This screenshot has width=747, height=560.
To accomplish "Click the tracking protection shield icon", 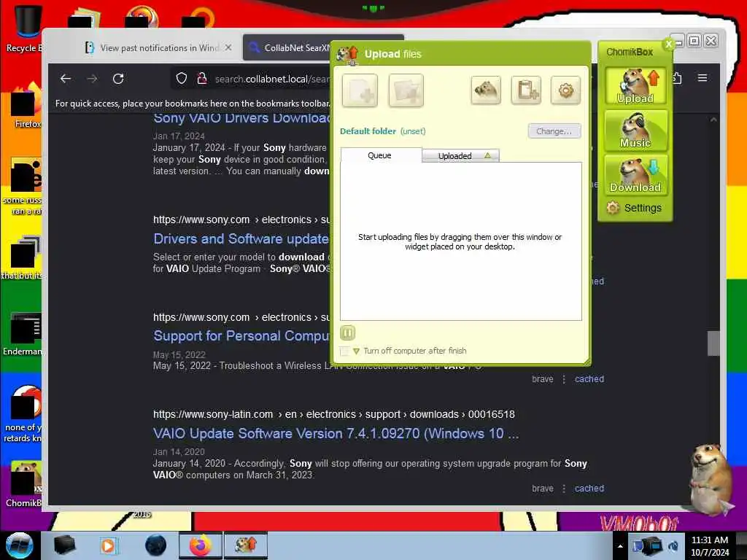I will point(182,79).
